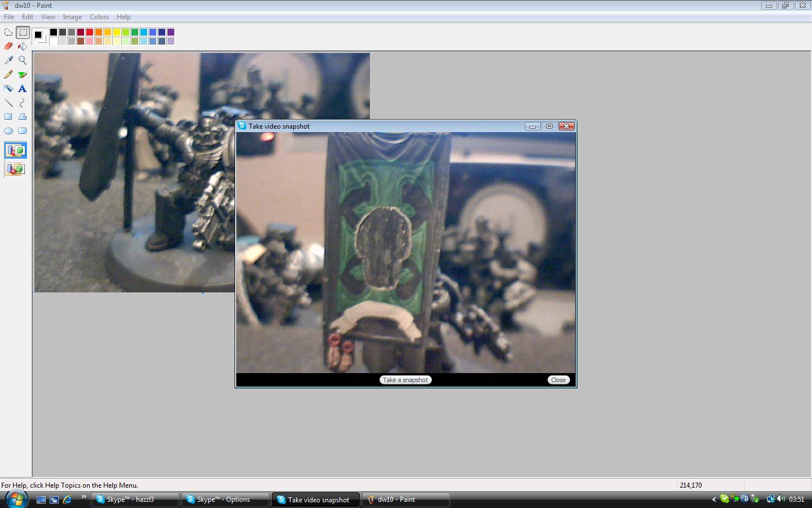Screen dimensions: 812x508
Task: Pick the red color swatch
Action: pos(90,32)
